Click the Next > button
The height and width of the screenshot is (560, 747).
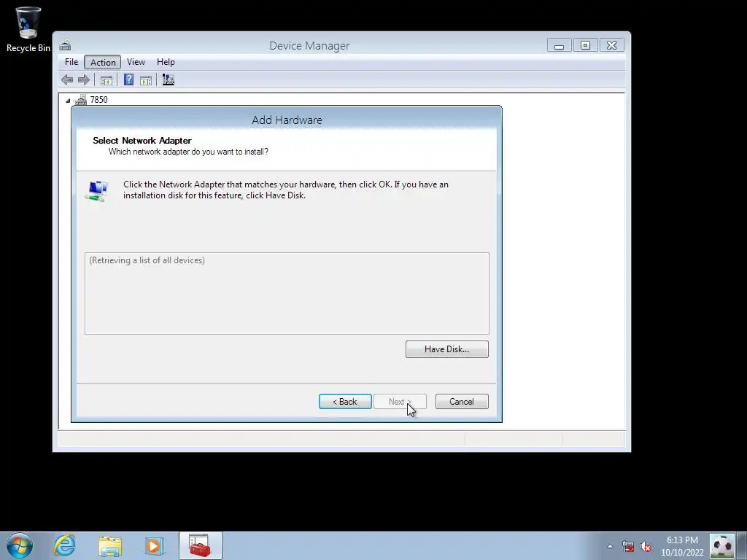tap(400, 402)
